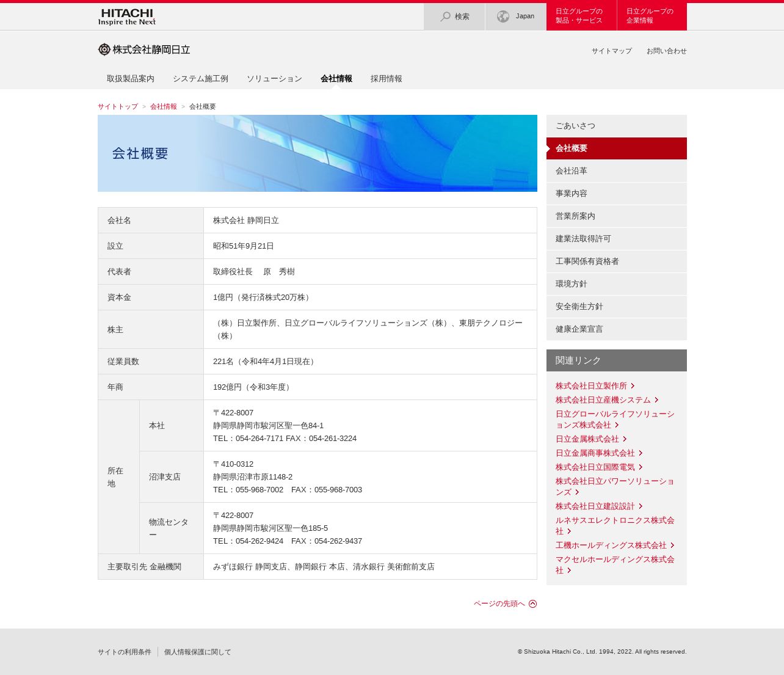Click the chevron after 株式会社日立国際電気
Image resolution: width=784 pixels, height=675 pixels.
click(x=641, y=467)
